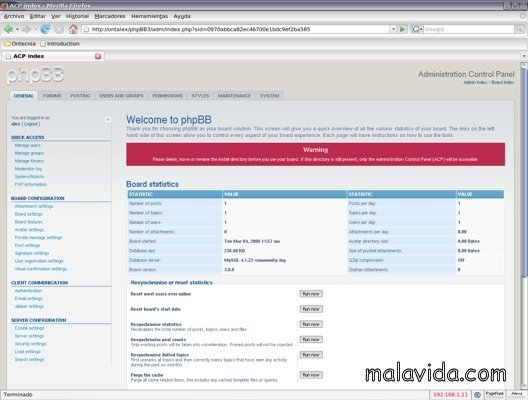Open the Ver menu
This screenshot has width=528, height=400.
pyautogui.click(x=56, y=16)
